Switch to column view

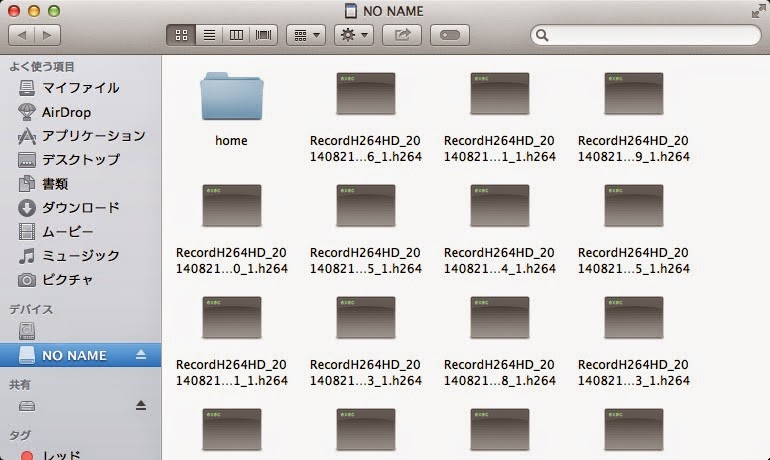[x=236, y=35]
